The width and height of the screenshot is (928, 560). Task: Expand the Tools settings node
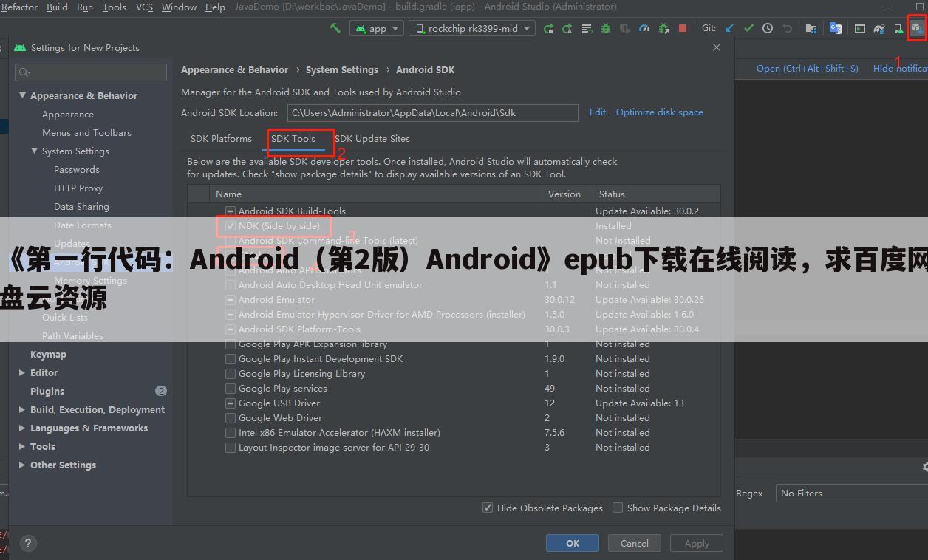22,446
